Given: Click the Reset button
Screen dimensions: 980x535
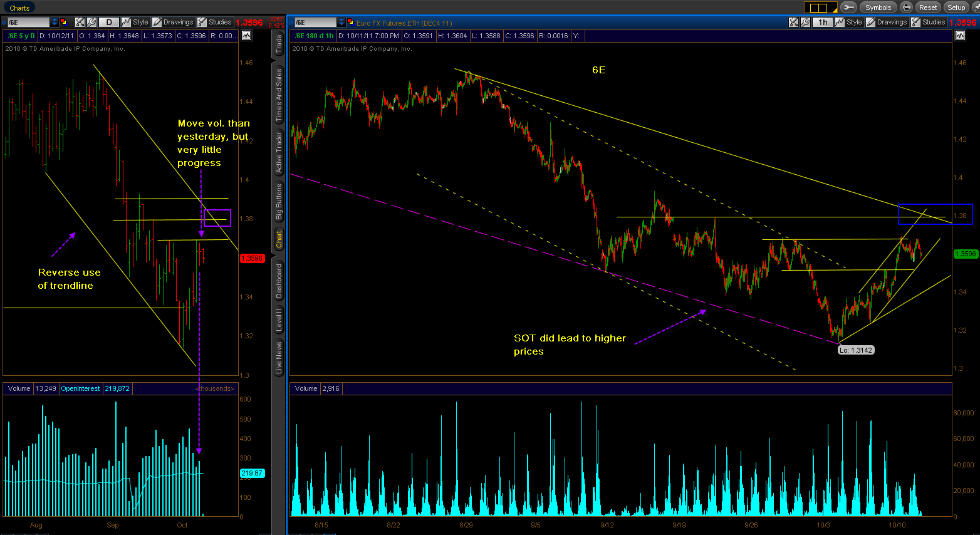Looking at the screenshot, I should 928,8.
